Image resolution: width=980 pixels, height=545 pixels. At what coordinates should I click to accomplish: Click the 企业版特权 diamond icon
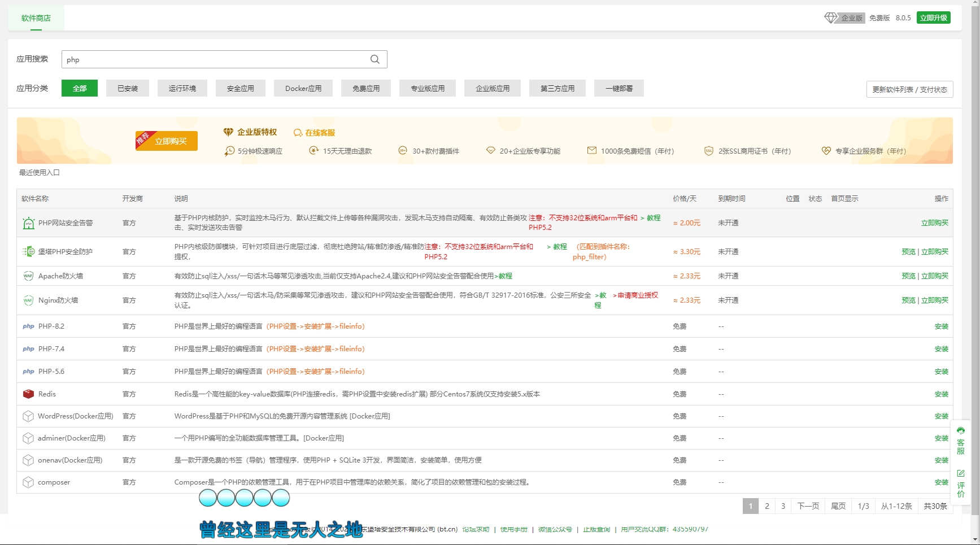pos(228,132)
